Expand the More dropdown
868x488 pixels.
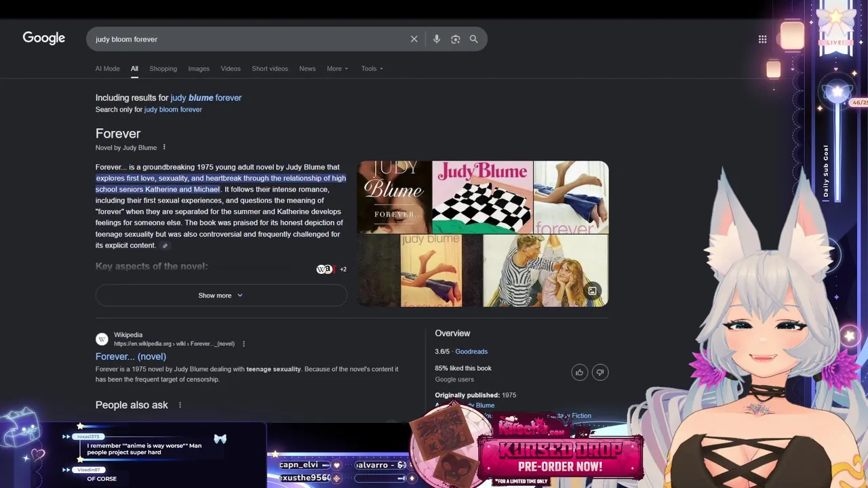(337, 68)
